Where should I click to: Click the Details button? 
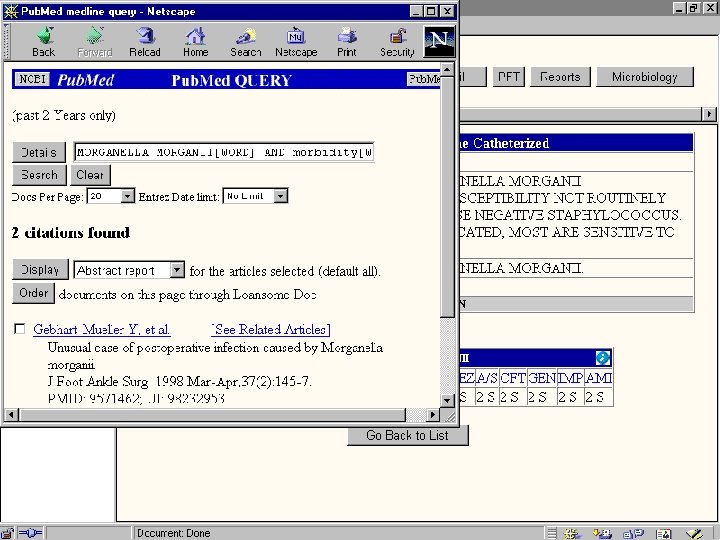(39, 152)
